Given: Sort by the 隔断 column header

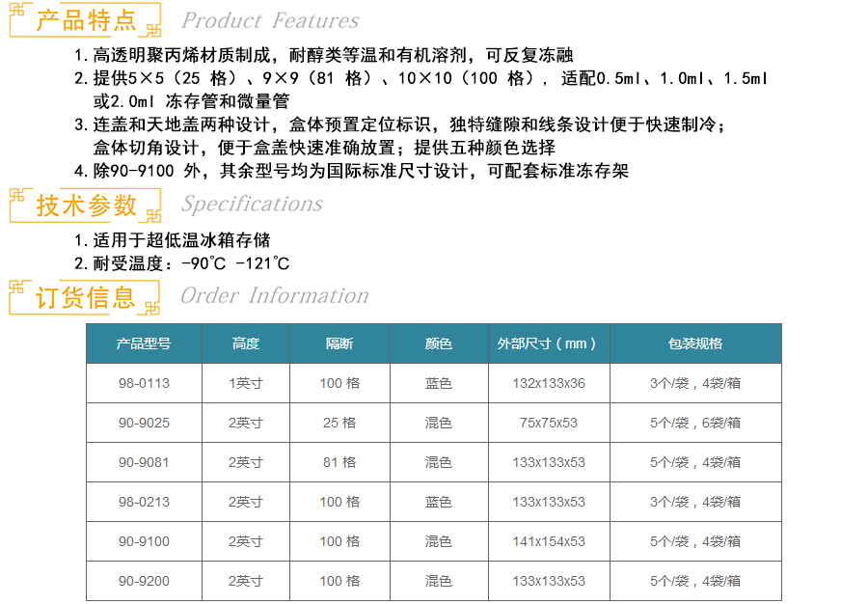Looking at the screenshot, I should click(x=339, y=343).
